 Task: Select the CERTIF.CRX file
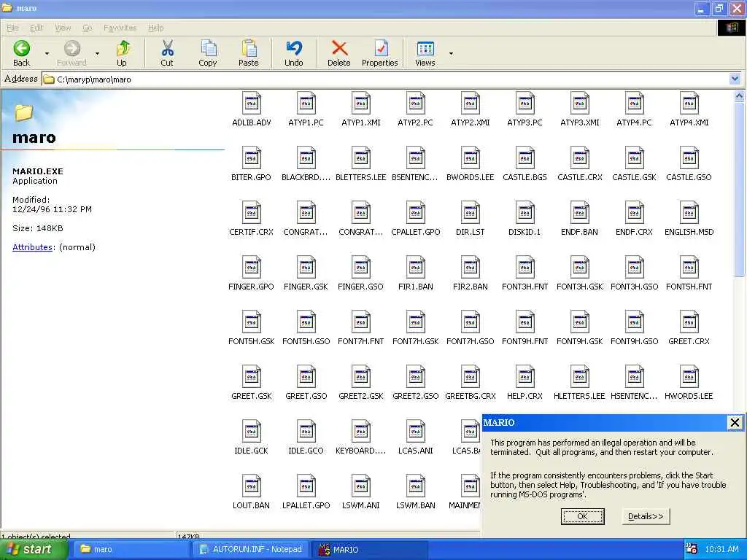pos(251,219)
